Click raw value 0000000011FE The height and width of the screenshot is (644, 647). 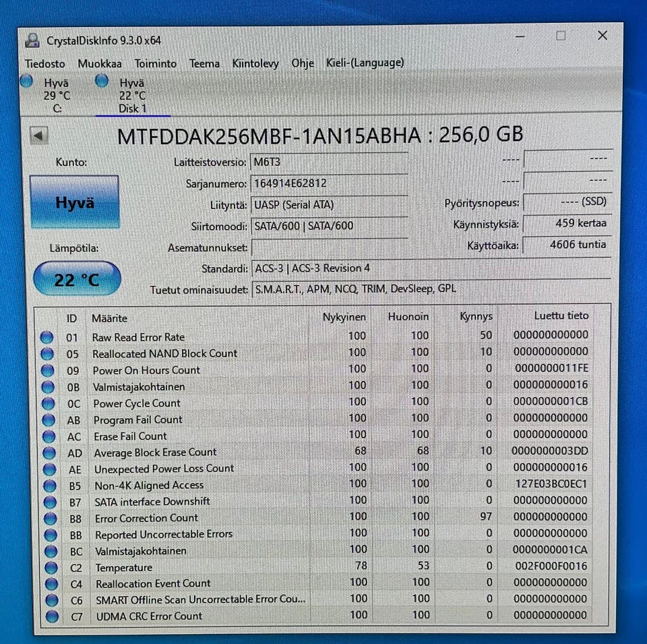click(552, 368)
